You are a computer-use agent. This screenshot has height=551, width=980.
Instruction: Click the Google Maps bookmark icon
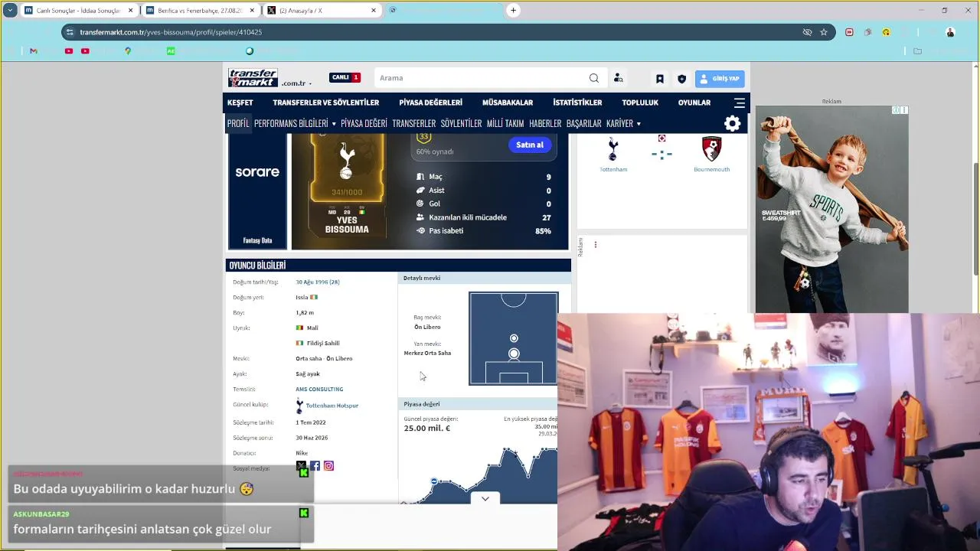[128, 51]
